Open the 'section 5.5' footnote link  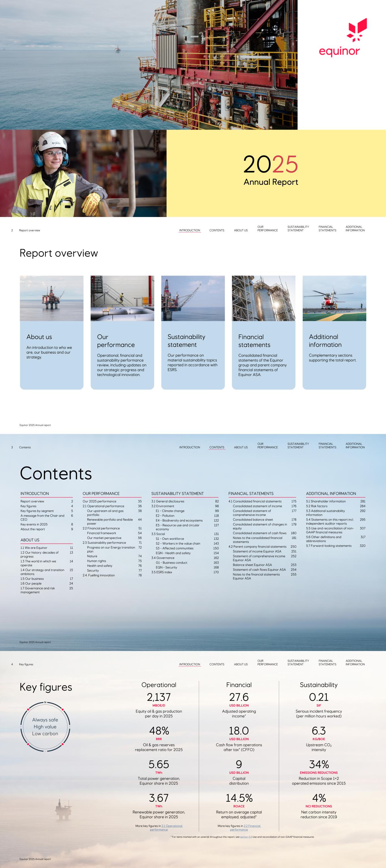coord(245,837)
